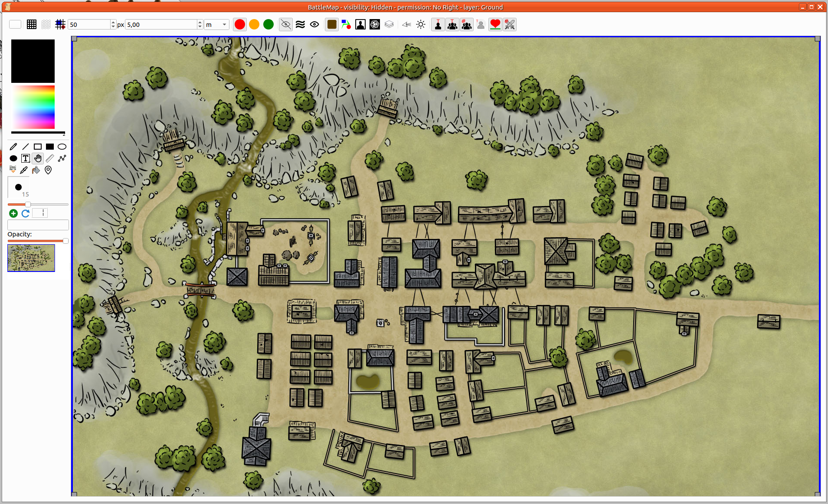Select the pencil drawing tool
This screenshot has width=828, height=504.
pos(13,147)
